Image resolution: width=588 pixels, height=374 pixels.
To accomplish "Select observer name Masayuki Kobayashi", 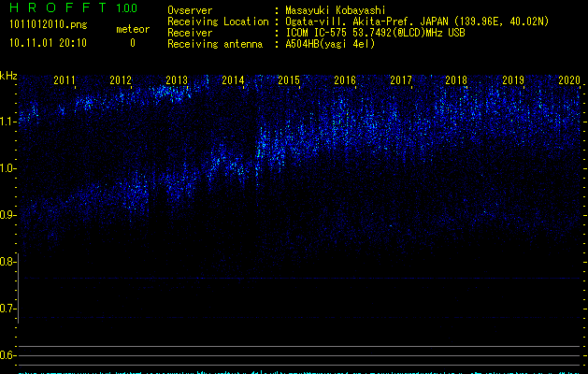I will [x=336, y=10].
